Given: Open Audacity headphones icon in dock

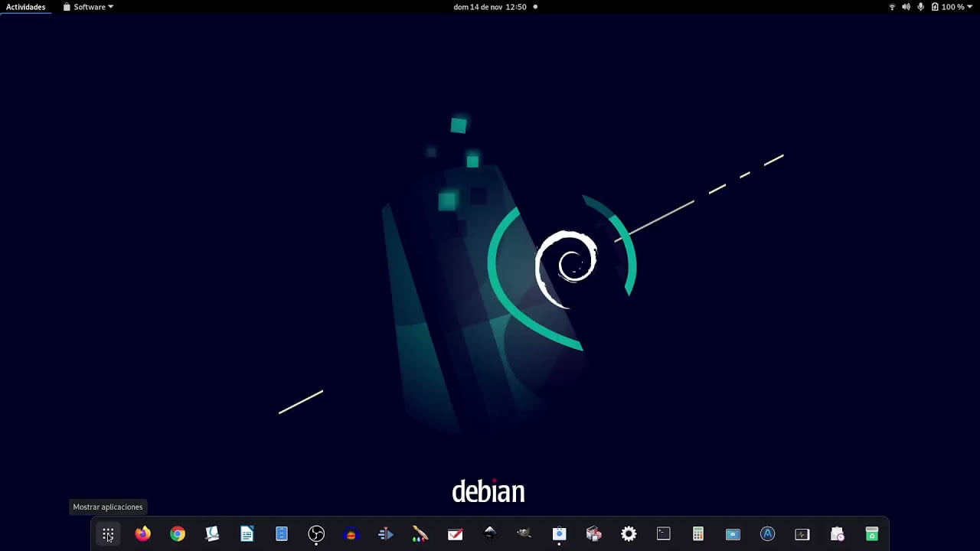Looking at the screenshot, I should [x=351, y=534].
